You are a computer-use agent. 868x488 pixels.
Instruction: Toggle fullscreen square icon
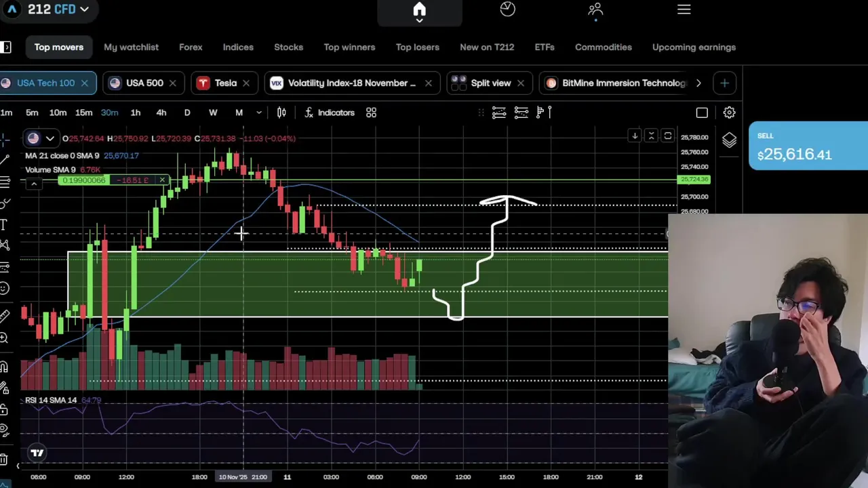pyautogui.click(x=702, y=113)
